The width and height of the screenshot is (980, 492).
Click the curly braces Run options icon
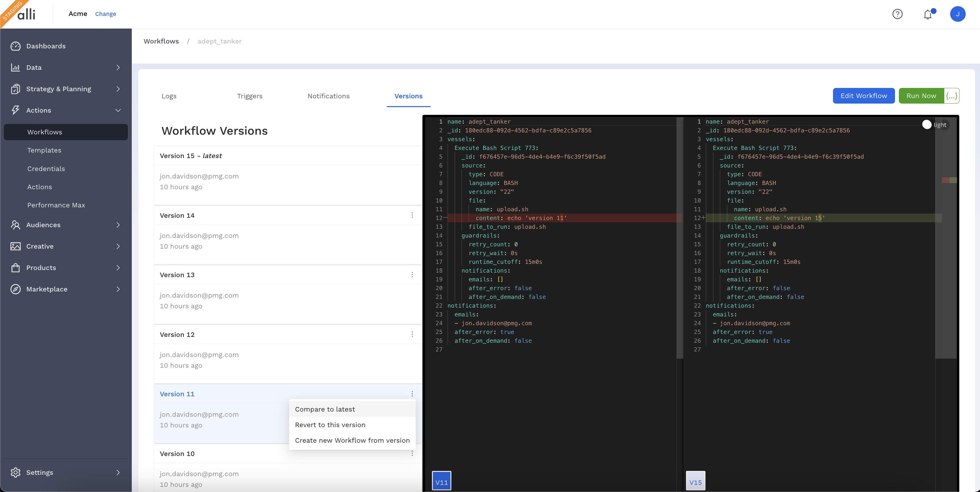[x=951, y=96]
